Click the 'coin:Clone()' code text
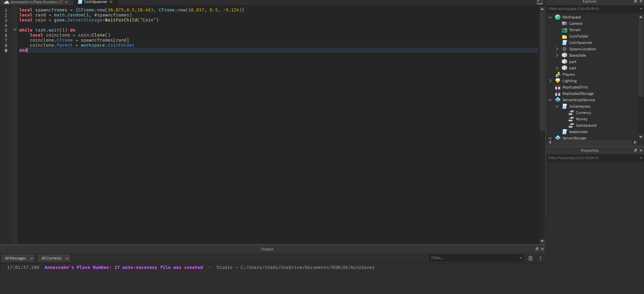The image size is (644, 294). [x=94, y=35]
